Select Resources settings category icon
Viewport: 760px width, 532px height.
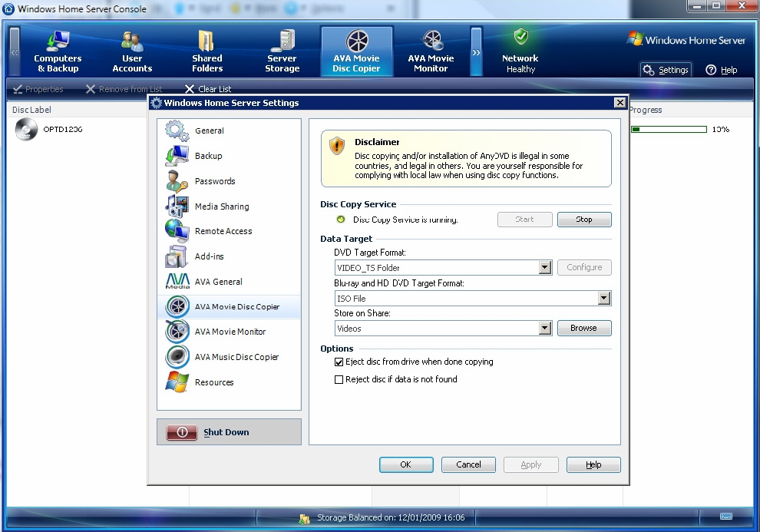[x=177, y=382]
